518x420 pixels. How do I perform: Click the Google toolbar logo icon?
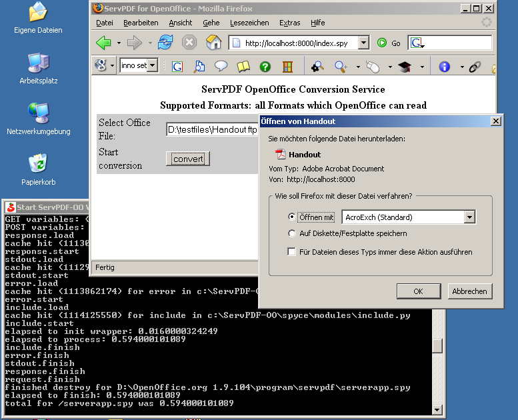pos(101,65)
